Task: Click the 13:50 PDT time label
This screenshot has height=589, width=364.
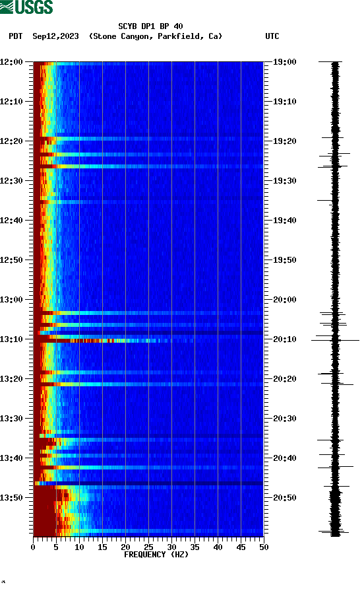Action: (x=11, y=498)
